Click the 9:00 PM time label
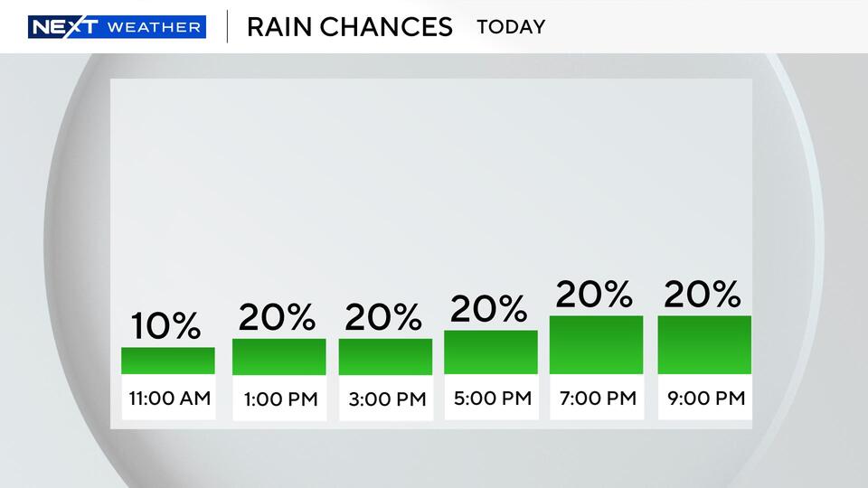The image size is (868, 488). tap(704, 398)
